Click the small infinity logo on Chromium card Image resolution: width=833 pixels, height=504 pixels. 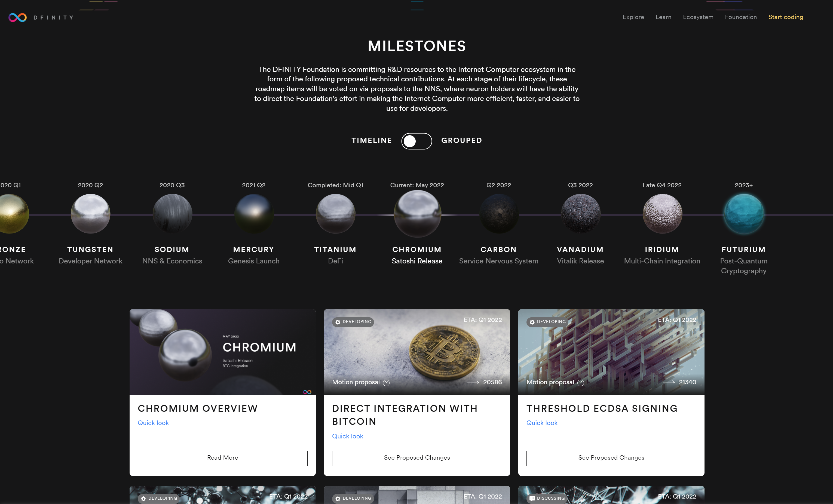(307, 392)
